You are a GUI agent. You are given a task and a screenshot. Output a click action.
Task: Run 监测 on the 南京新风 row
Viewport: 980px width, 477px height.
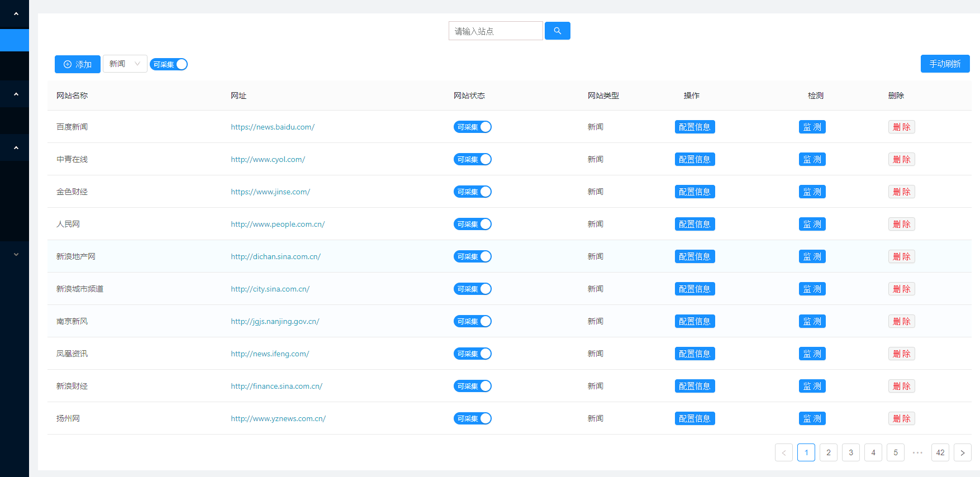[812, 321]
